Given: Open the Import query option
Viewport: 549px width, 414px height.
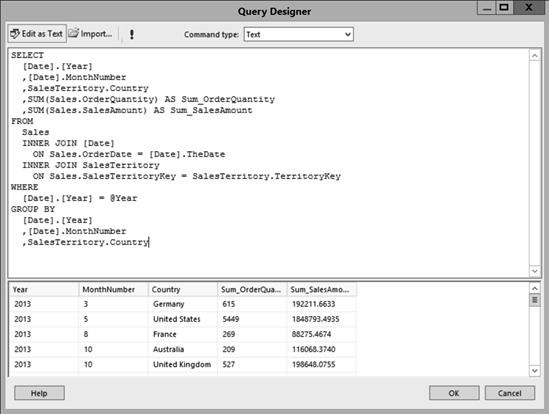Looking at the screenshot, I should (x=90, y=34).
